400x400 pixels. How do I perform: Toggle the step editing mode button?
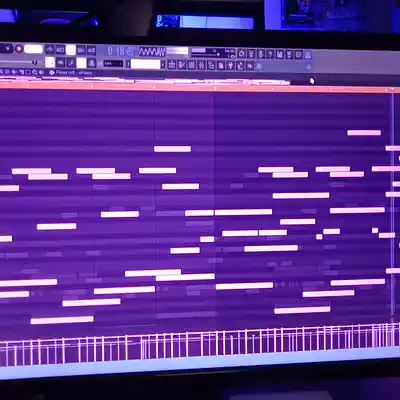71,63
